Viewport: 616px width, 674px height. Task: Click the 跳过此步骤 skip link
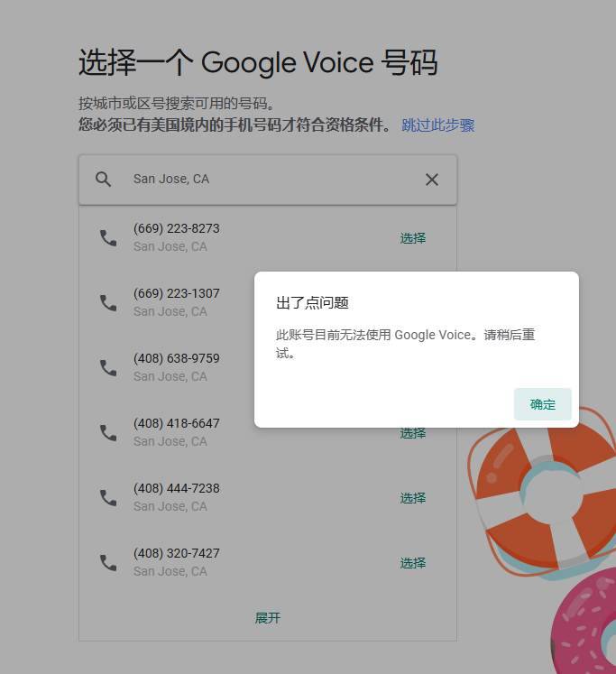(x=437, y=125)
